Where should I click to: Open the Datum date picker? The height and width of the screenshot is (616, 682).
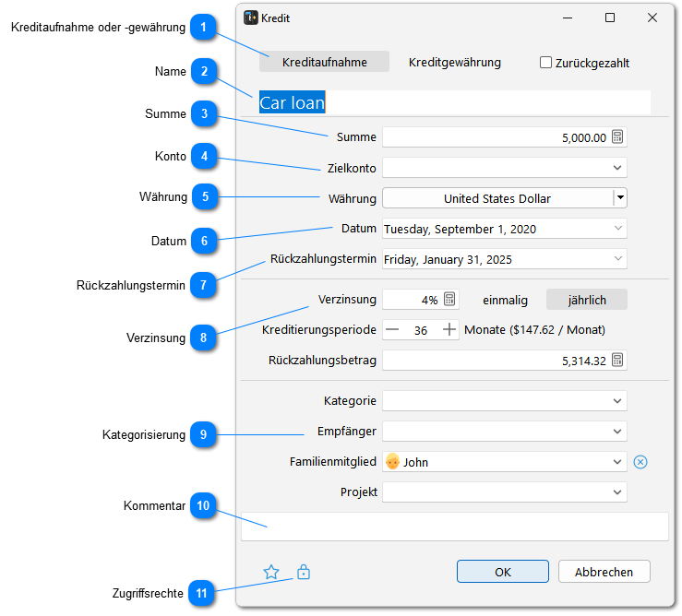click(617, 228)
